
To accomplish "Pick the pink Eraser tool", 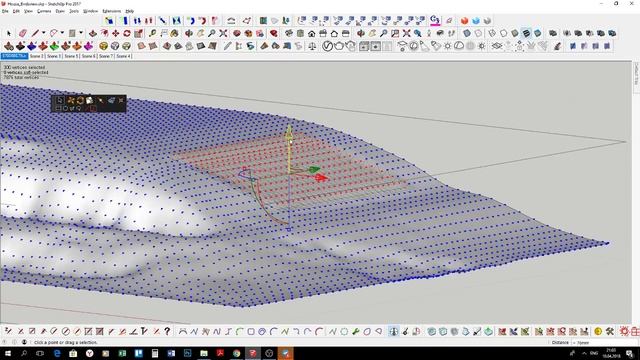I will (x=22, y=33).
